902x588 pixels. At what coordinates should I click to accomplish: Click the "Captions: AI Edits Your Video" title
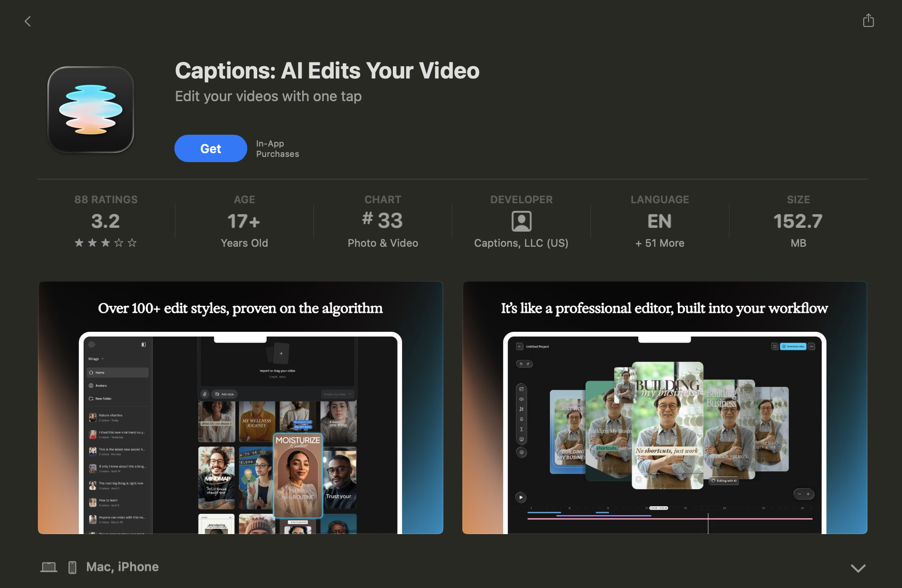tap(327, 71)
